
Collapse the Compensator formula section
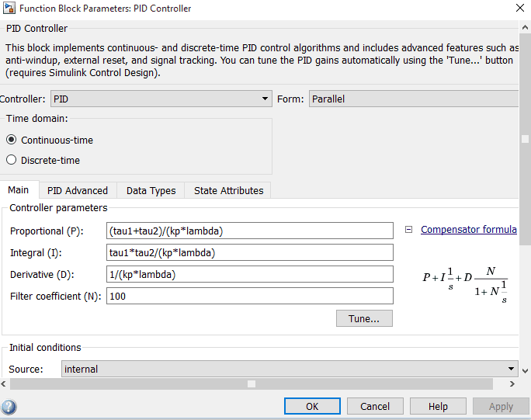(409, 230)
